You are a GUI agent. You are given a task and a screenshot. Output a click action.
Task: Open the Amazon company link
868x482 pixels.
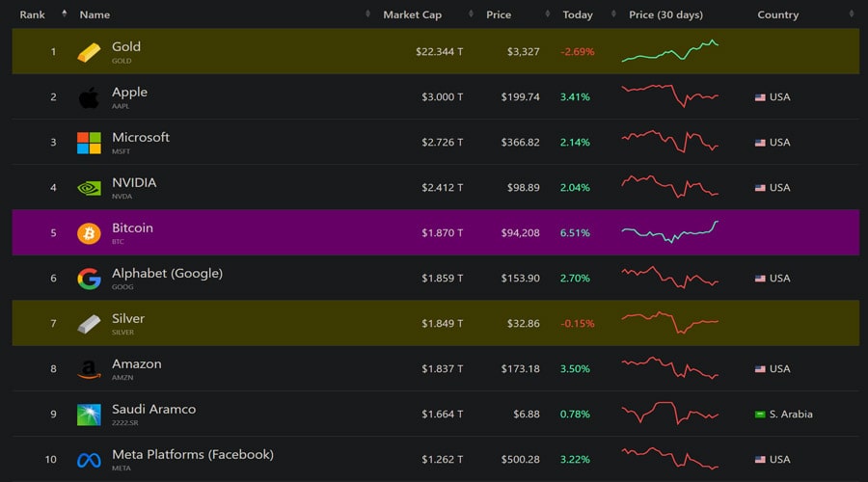(x=137, y=364)
